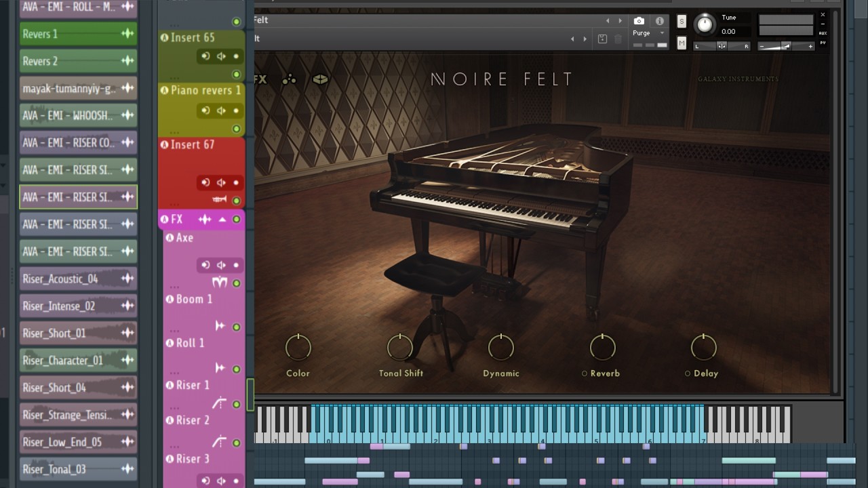Click the Riser 1 automation curve icon
Viewport: 868px width, 488px height.
click(219, 404)
